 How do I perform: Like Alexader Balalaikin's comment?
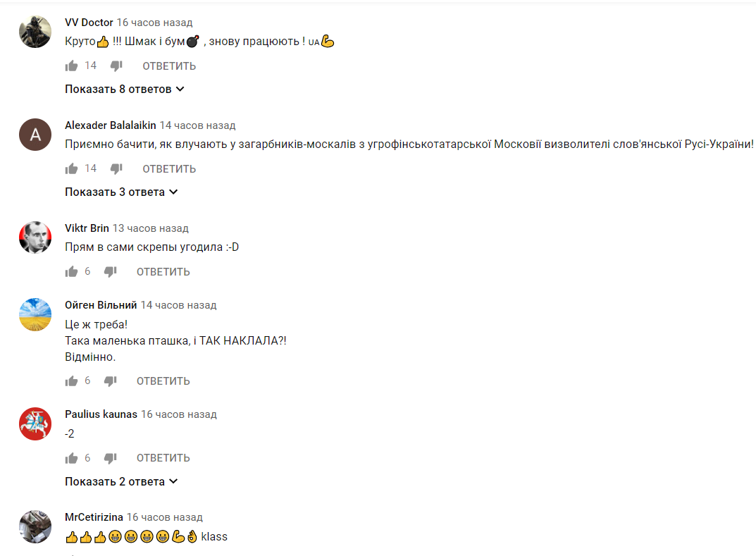coord(71,168)
